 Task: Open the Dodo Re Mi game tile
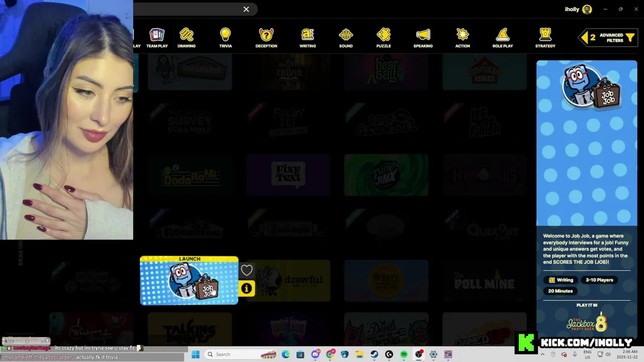click(190, 174)
